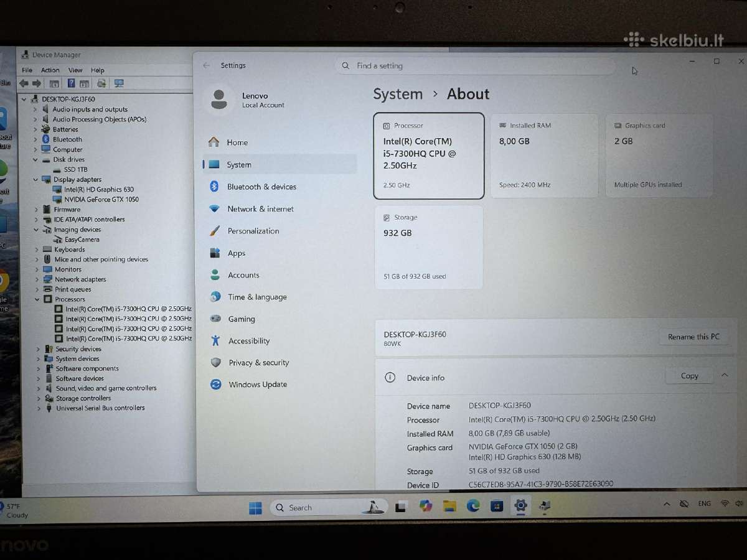Open the View menu in Device Manager
This screenshot has width=747, height=560.
(x=75, y=70)
